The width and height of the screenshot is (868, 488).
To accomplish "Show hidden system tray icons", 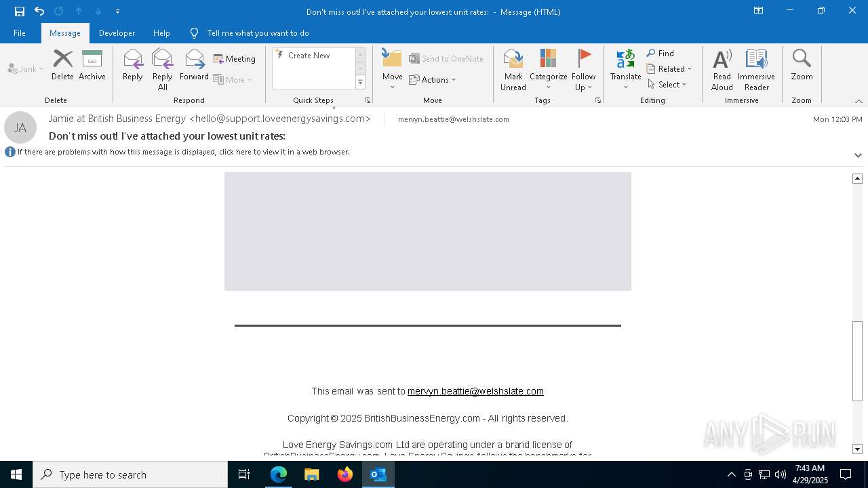I will click(731, 474).
